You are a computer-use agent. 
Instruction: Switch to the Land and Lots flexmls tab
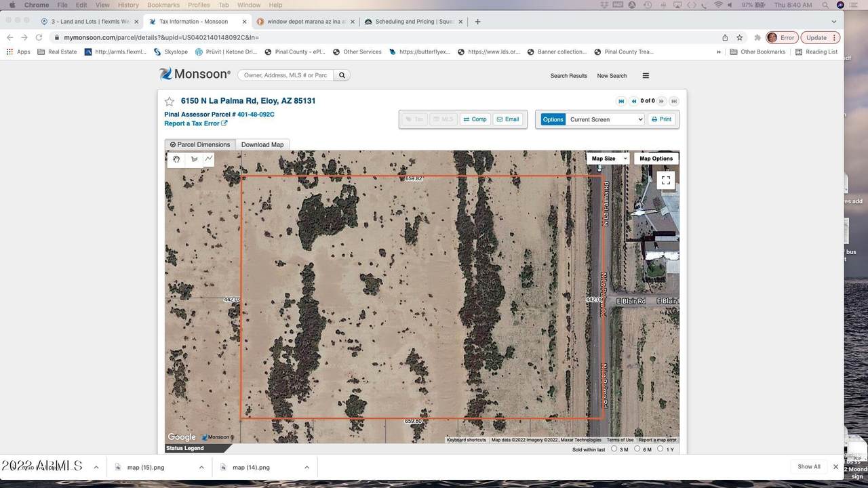tap(91, 22)
